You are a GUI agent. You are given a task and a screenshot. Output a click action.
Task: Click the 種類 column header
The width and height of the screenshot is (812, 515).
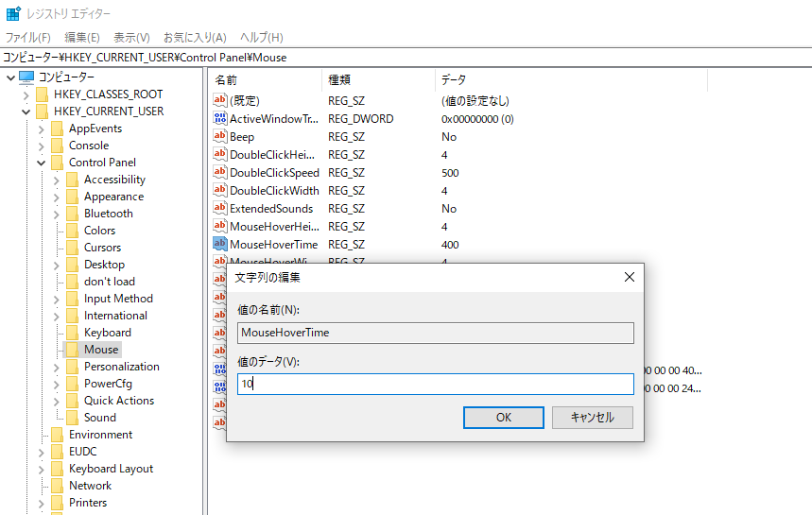click(378, 79)
